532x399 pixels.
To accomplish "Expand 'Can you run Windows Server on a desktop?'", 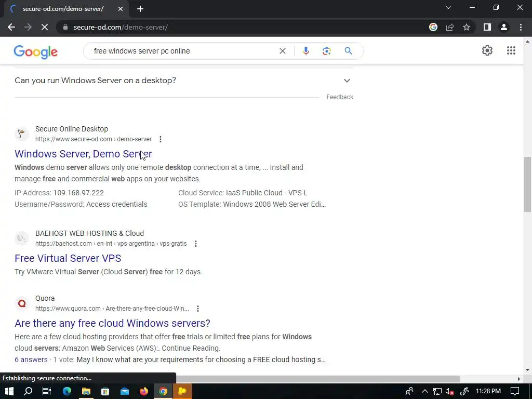I will coord(183,81).
